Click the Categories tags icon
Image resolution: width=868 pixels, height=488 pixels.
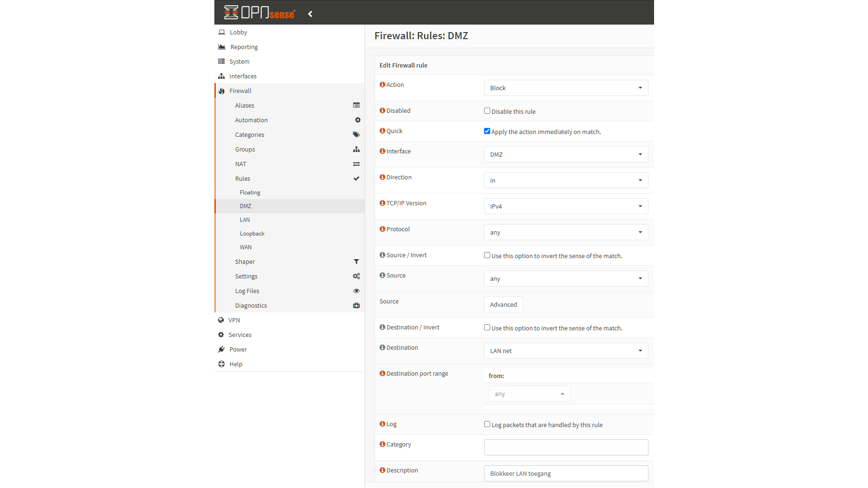point(356,135)
